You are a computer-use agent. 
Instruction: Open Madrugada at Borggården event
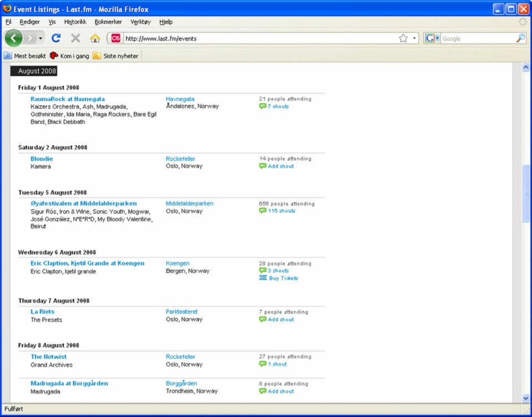coord(69,383)
